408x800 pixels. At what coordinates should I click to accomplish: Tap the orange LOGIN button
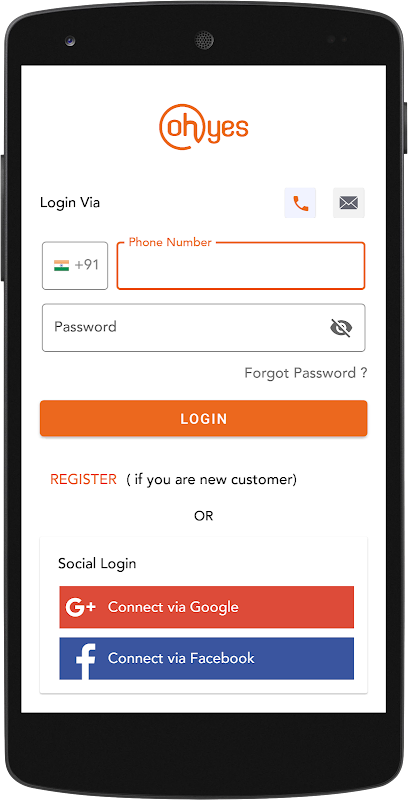point(203,418)
